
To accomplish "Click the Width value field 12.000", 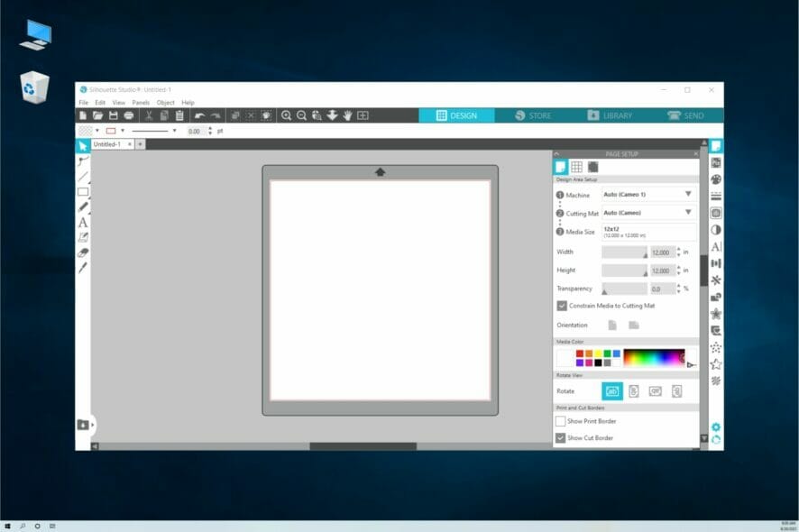I will point(663,252).
